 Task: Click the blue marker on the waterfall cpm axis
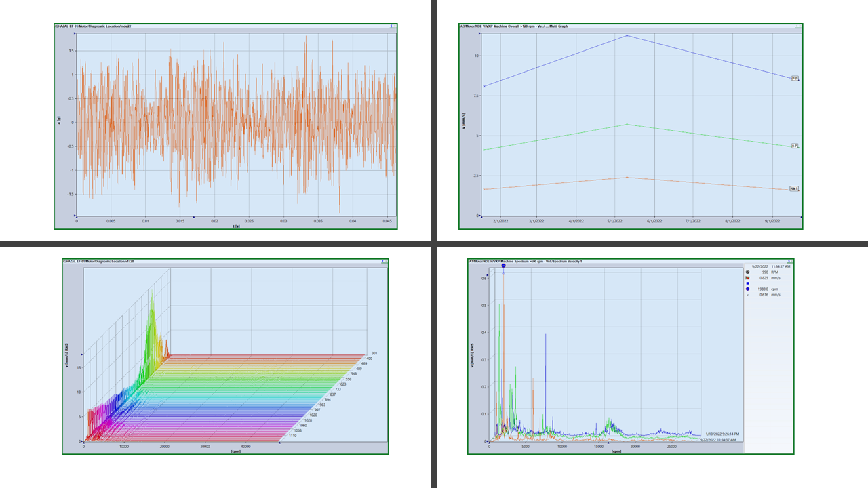click(280, 443)
